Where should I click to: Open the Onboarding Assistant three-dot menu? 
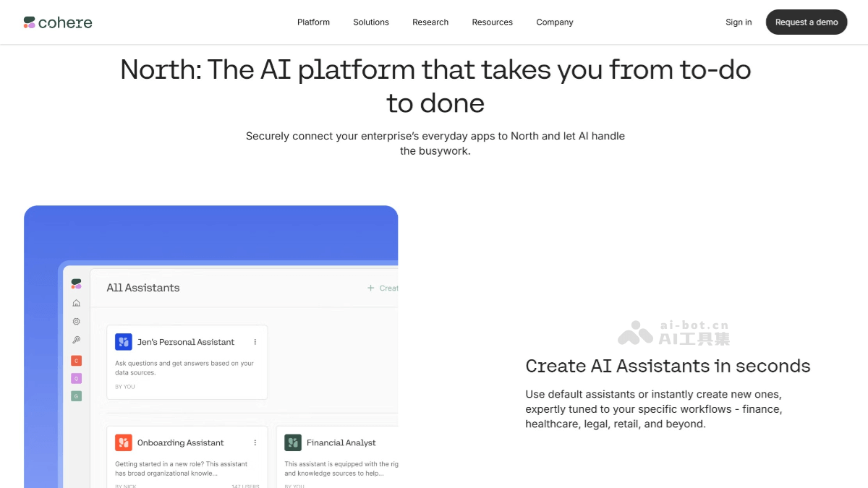pos(255,442)
